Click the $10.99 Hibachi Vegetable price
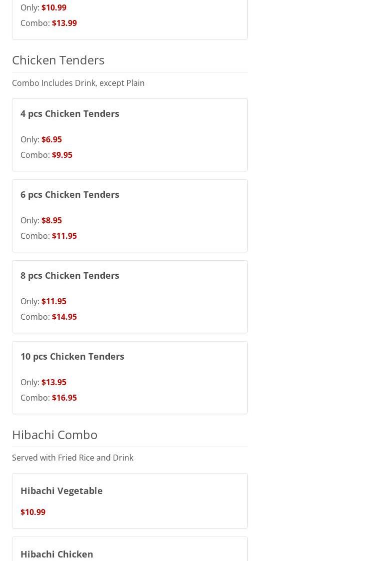The width and height of the screenshot is (392, 561). tap(33, 512)
